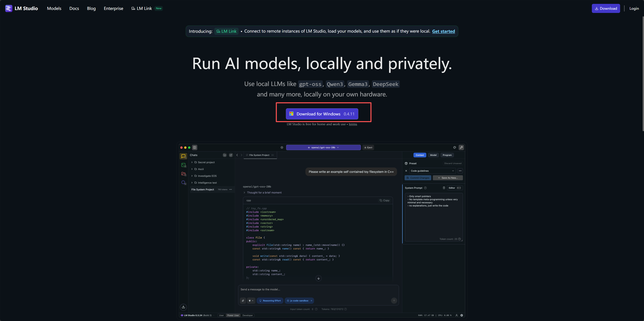Delete the system prompt with trash icon

444,188
